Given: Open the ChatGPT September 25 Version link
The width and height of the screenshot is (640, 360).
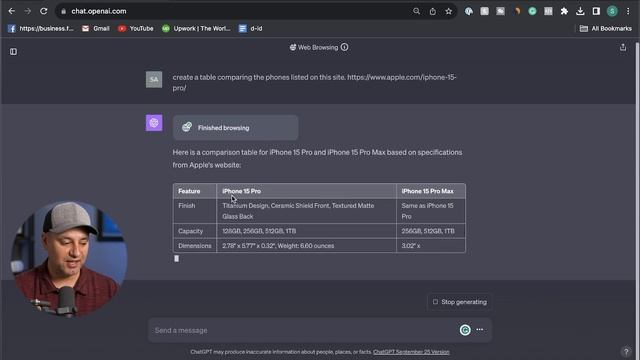Looking at the screenshot, I should (x=411, y=352).
